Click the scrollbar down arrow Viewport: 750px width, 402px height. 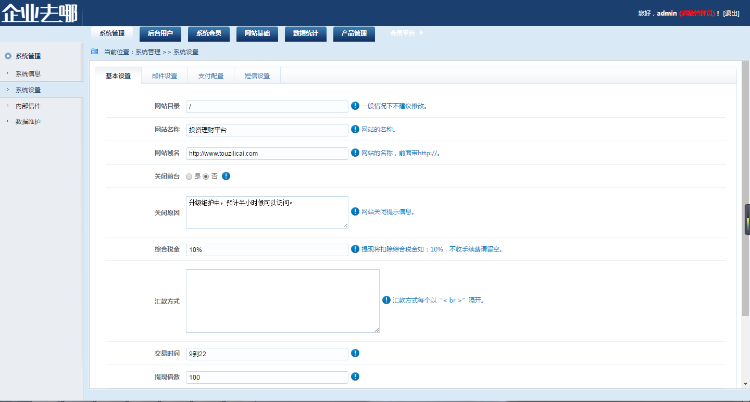(745, 384)
